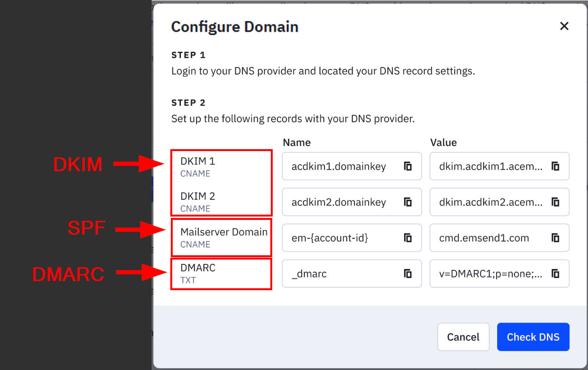This screenshot has width=588, height=370.
Task: Click the STEP 1 heading
Action: [x=189, y=55]
